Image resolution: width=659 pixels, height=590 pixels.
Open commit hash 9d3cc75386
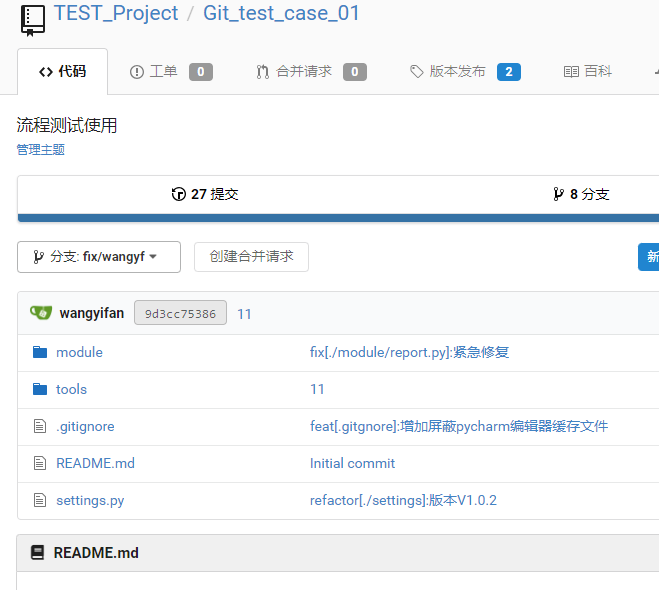180,313
